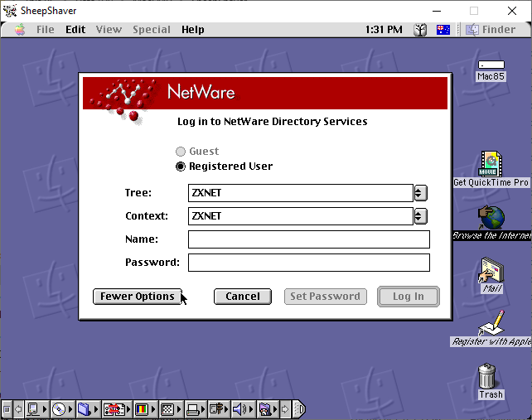532x420 pixels.
Task: Open the monitor color depth strip module
Action: (145, 409)
